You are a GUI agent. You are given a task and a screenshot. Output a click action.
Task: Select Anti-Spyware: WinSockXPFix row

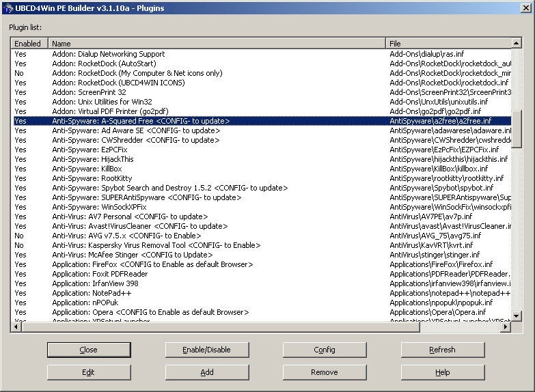point(262,207)
